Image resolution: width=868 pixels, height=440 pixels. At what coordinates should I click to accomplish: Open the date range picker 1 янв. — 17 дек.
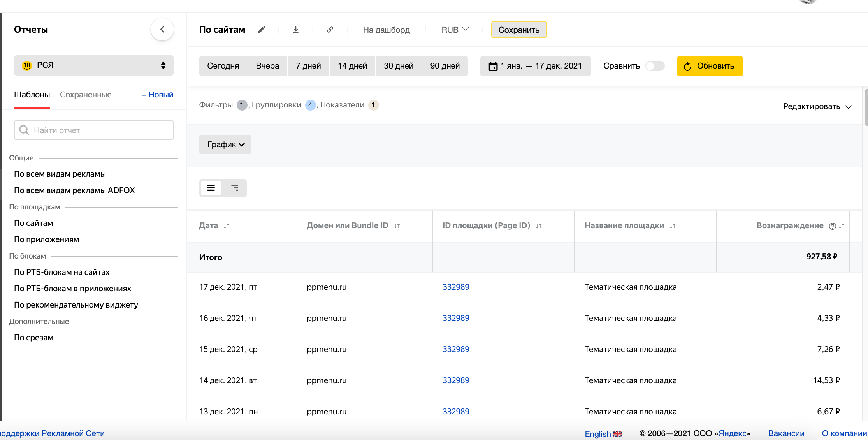[535, 66]
